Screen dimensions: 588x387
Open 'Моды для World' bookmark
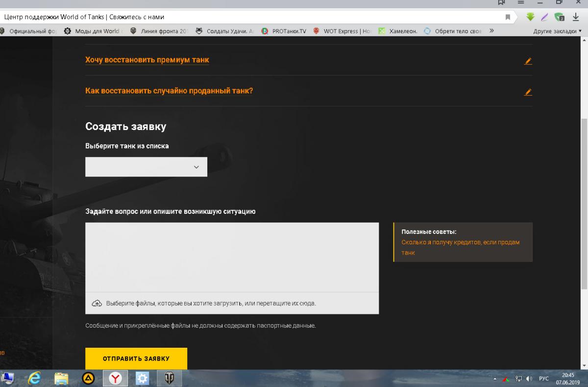(x=93, y=31)
